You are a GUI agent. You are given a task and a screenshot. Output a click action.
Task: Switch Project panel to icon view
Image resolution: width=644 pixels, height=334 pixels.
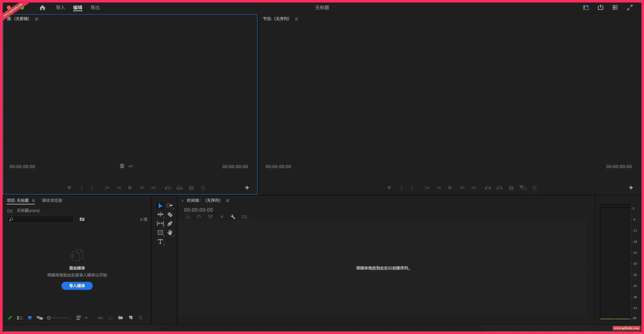pyautogui.click(x=30, y=318)
